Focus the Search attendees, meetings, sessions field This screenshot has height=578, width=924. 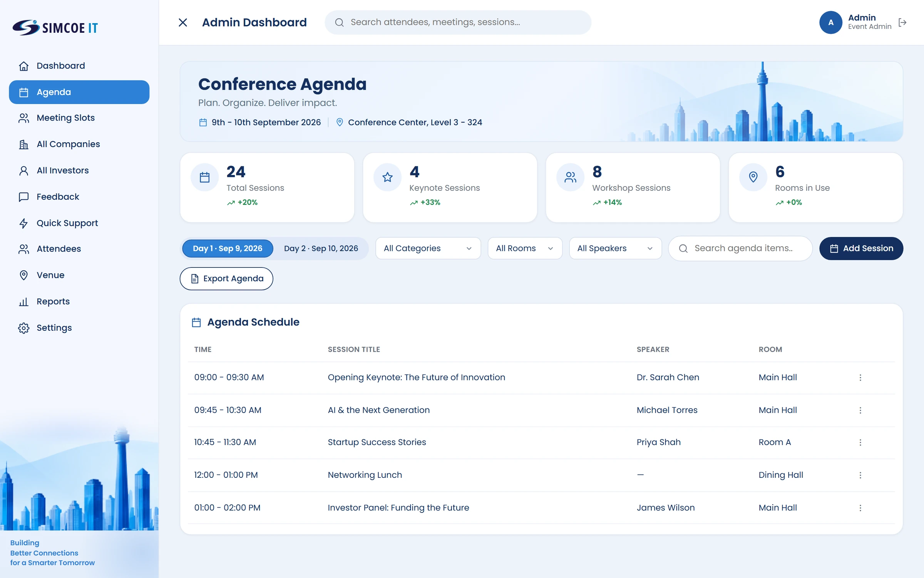click(x=458, y=22)
